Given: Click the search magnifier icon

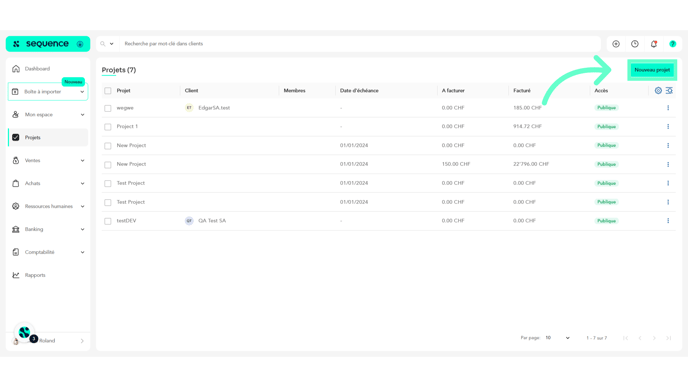Looking at the screenshot, I should click(x=103, y=44).
